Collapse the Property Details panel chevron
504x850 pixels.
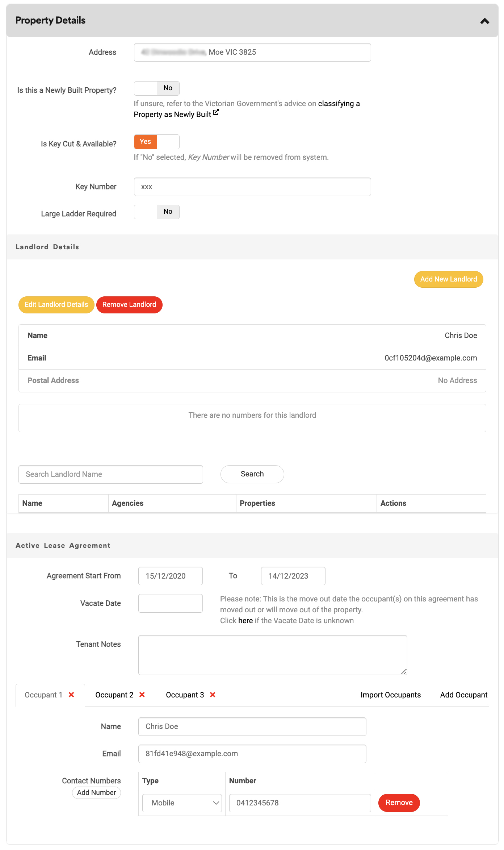point(484,21)
